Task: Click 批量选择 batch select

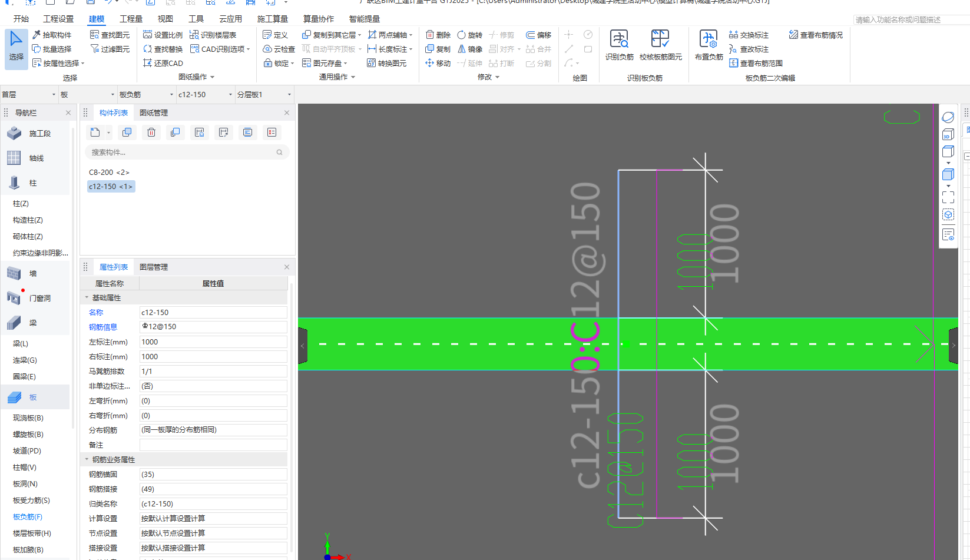Action: tap(52, 49)
